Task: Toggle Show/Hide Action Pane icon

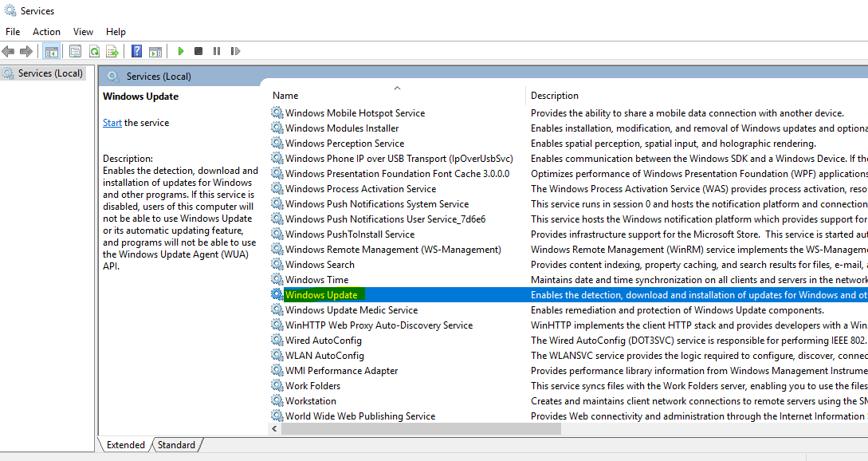Action: pyautogui.click(x=155, y=52)
